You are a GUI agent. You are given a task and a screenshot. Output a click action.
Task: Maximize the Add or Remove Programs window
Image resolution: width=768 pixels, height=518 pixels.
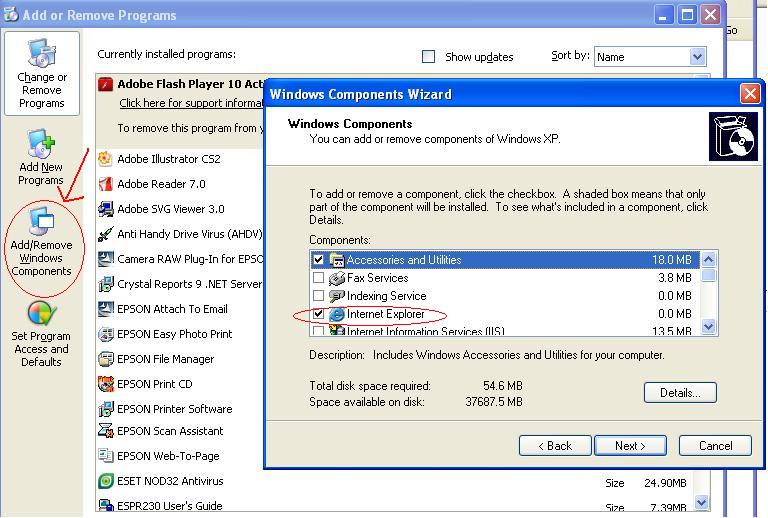pyautogui.click(x=687, y=15)
